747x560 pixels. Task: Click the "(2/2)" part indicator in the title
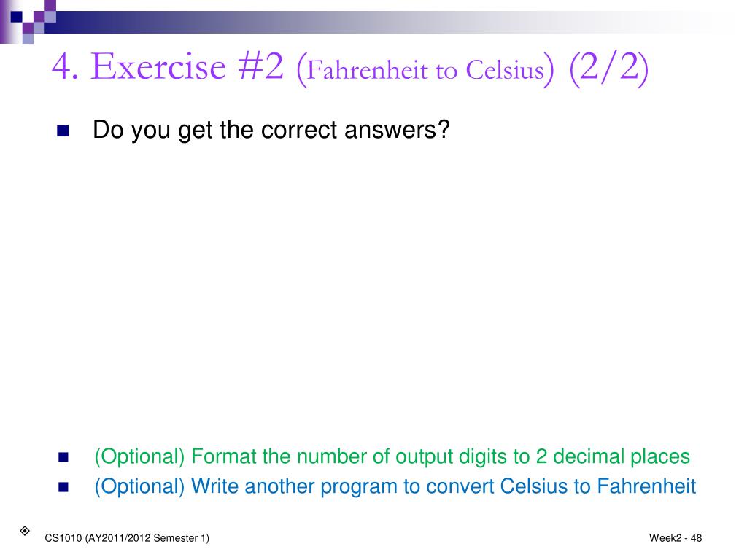click(x=609, y=68)
